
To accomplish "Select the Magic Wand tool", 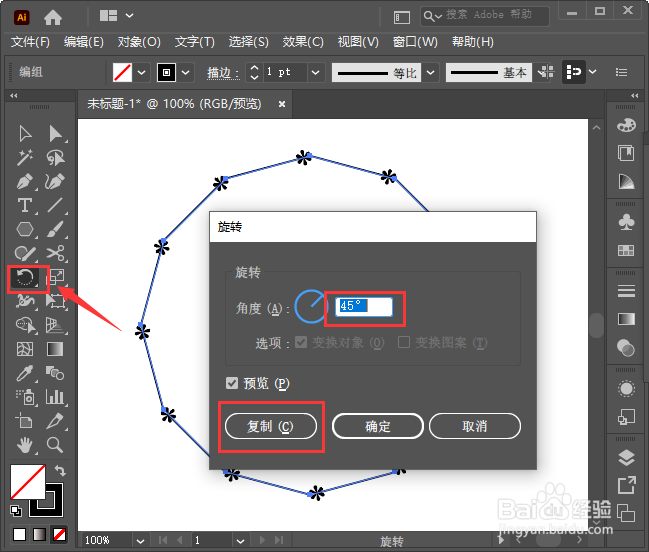I will (x=25, y=158).
